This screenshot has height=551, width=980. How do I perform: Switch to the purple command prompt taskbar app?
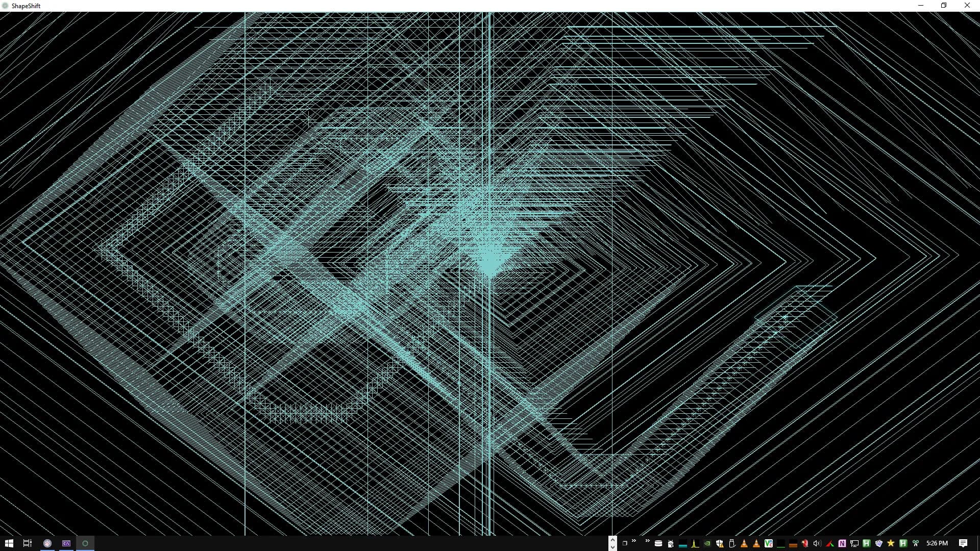[66, 543]
